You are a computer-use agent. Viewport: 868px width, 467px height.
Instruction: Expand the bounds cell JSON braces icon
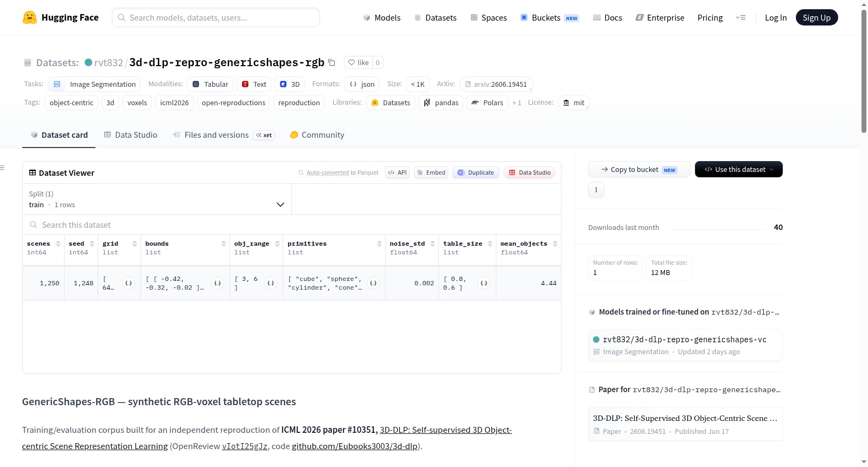[x=218, y=283]
